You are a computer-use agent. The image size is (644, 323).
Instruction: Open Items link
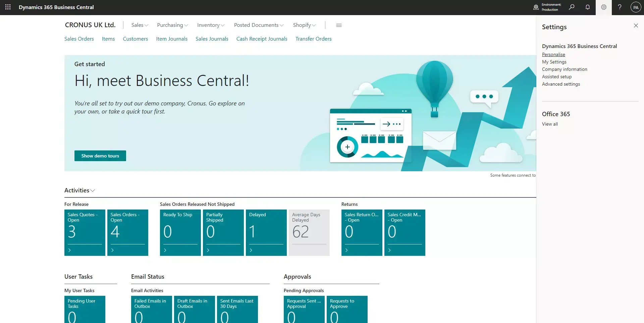coord(108,39)
